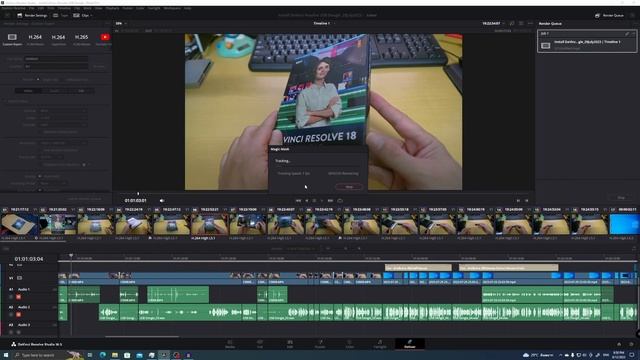The image size is (640, 360).
Task: Open viewer options three-dot menu
Action: pyautogui.click(x=530, y=24)
